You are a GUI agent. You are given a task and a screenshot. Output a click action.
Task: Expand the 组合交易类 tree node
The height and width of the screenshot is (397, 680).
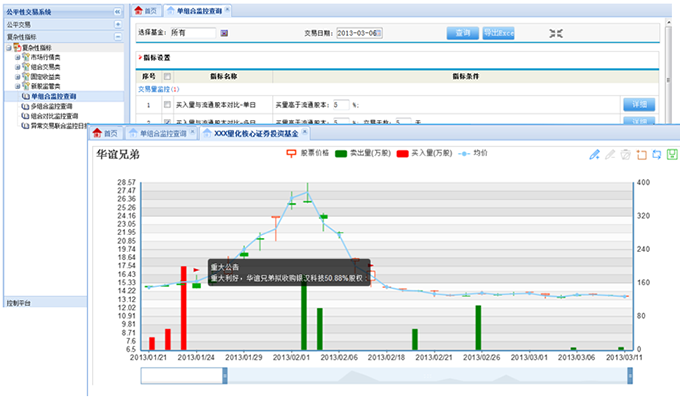pyautogui.click(x=17, y=67)
